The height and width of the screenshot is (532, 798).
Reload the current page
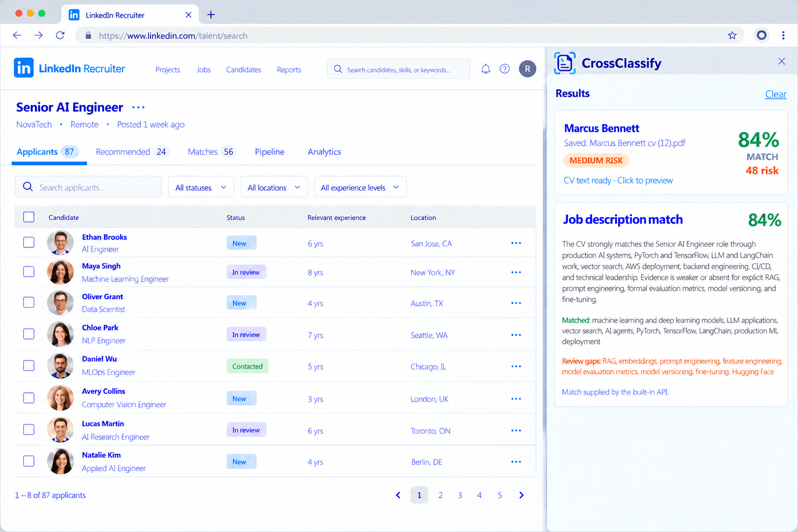coord(60,35)
